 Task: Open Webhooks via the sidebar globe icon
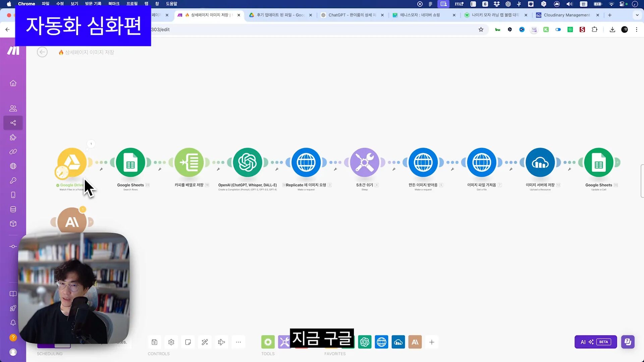13,166
